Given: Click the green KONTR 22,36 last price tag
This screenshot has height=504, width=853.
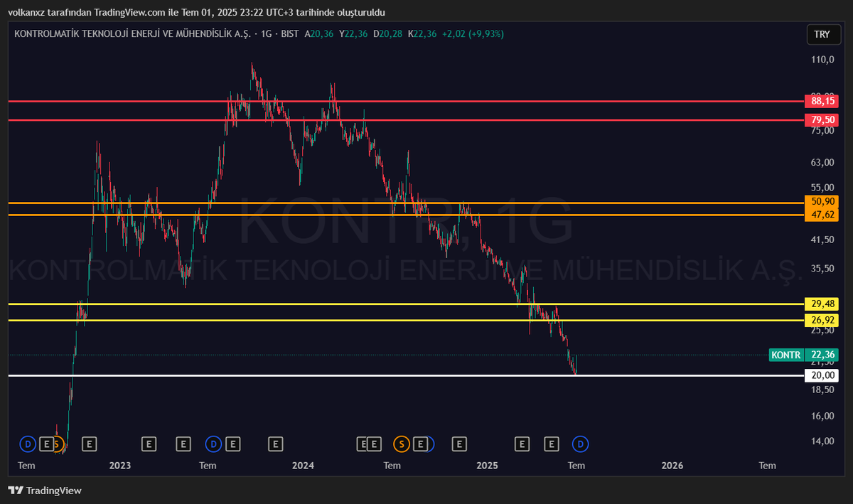Looking at the screenshot, I should tap(803, 355).
